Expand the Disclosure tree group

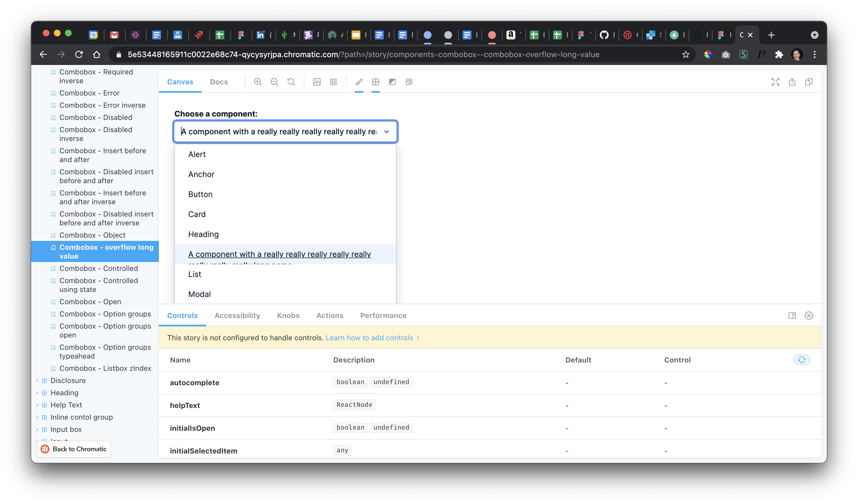coord(68,380)
